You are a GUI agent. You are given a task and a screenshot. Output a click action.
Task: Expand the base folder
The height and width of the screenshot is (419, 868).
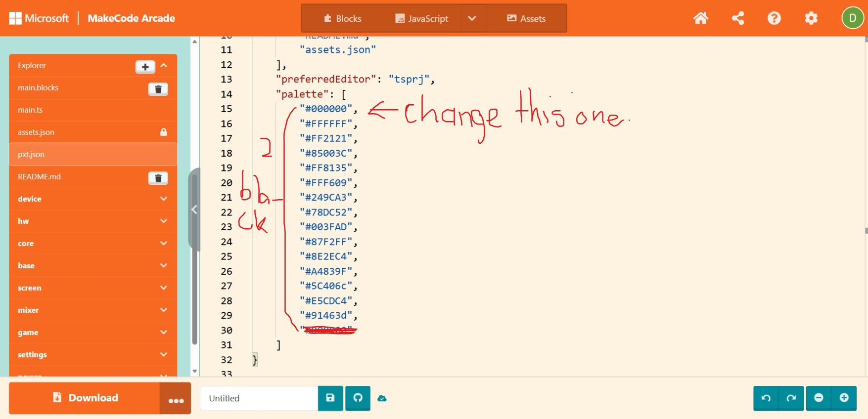tap(93, 265)
